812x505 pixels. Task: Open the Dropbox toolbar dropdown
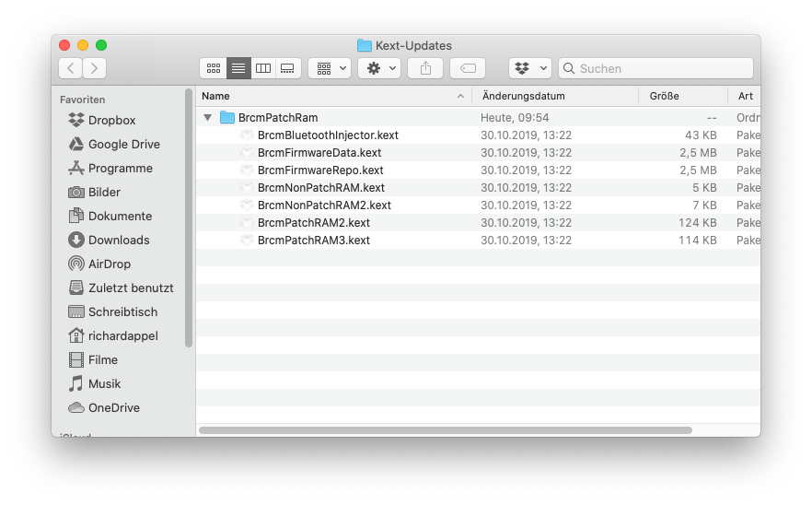529,68
